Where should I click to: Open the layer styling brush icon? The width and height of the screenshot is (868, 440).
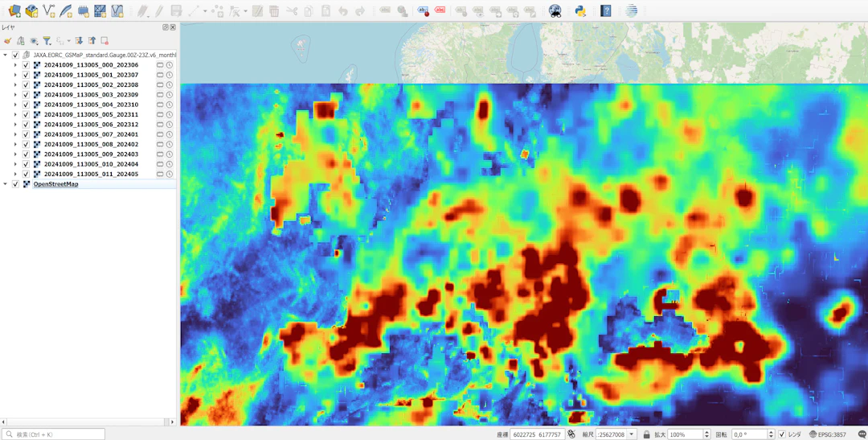[x=7, y=41]
